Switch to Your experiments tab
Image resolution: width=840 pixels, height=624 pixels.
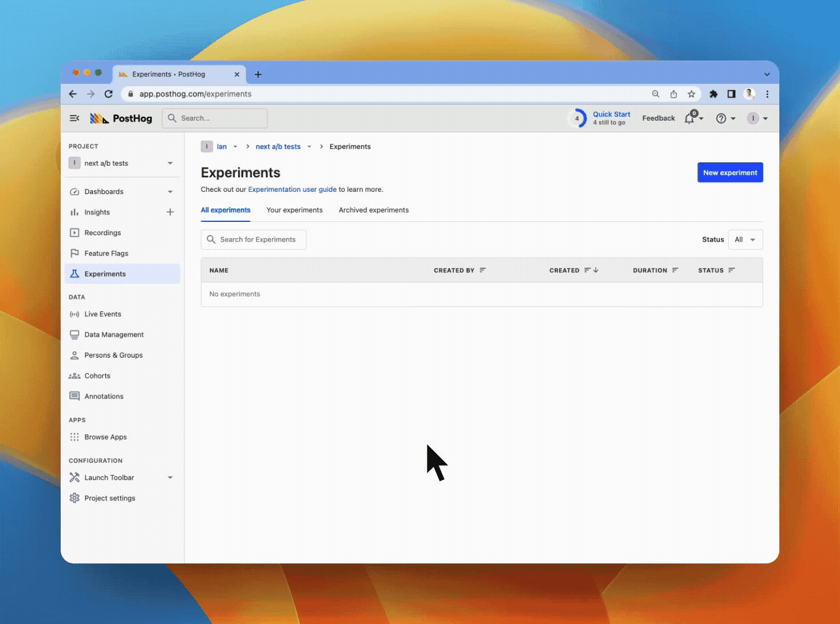[x=294, y=210]
